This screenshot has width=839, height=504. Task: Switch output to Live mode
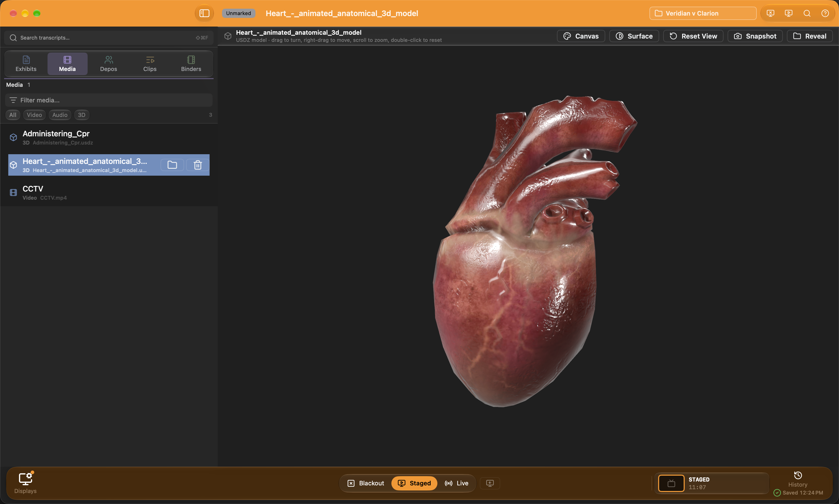coord(456,483)
